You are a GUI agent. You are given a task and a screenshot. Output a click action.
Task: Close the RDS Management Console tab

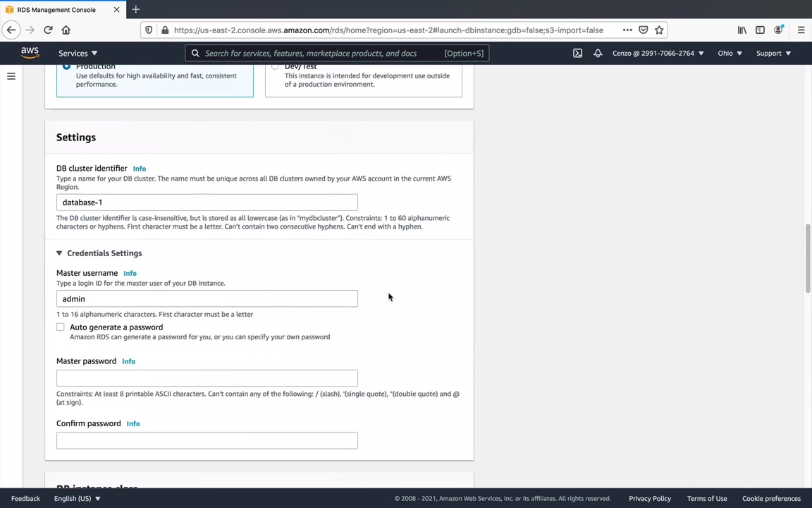[x=116, y=9]
